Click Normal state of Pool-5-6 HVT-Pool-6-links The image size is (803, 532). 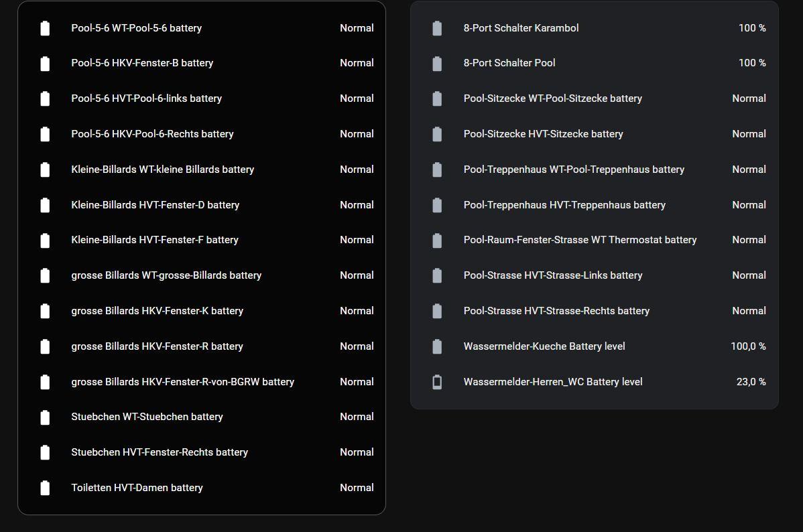pos(357,98)
